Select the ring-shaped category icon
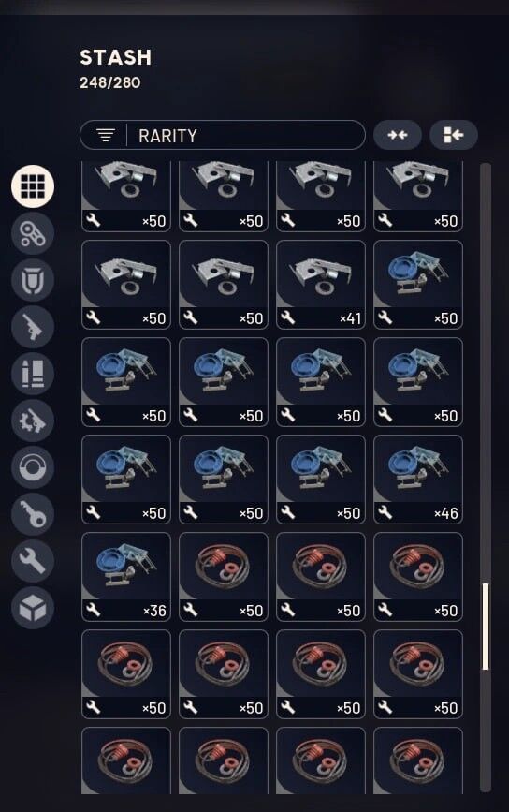This screenshot has width=509, height=812. pos(33,467)
